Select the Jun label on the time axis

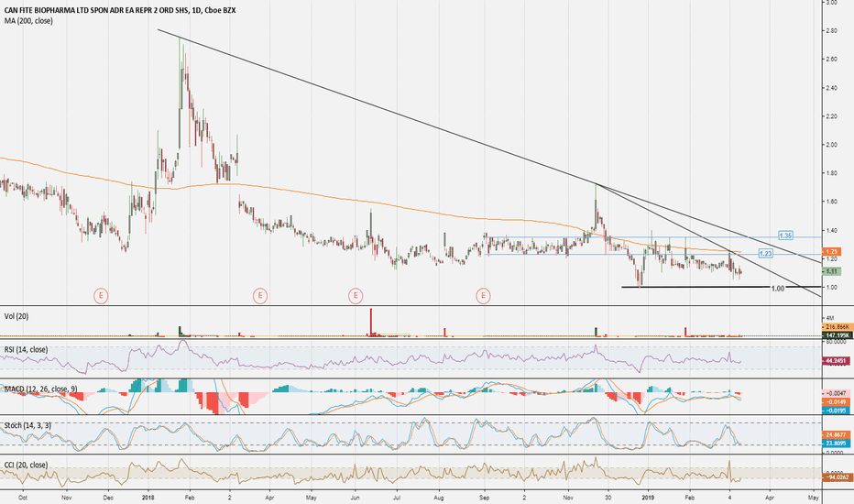coord(356,498)
